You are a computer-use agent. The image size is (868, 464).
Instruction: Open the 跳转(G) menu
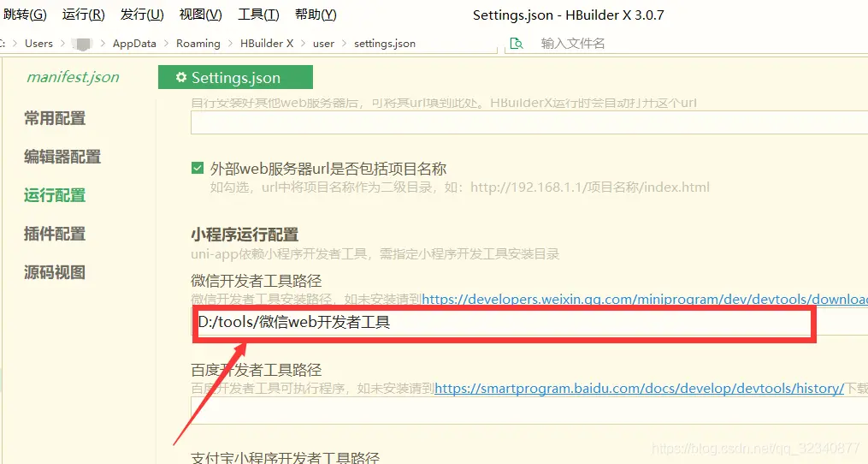[x=24, y=15]
